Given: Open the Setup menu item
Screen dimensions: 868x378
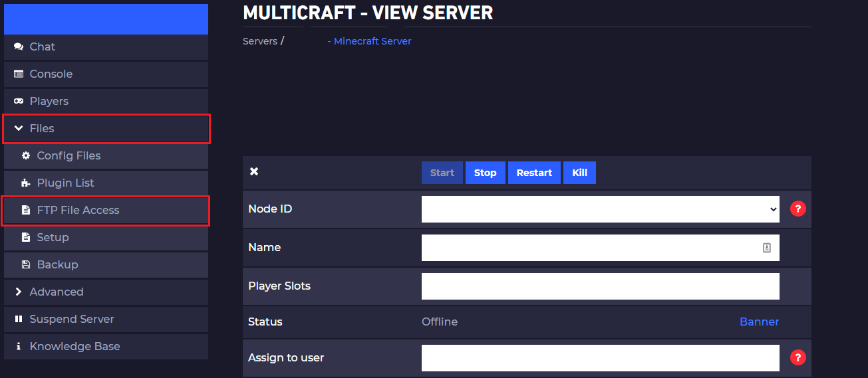Looking at the screenshot, I should click(53, 237).
